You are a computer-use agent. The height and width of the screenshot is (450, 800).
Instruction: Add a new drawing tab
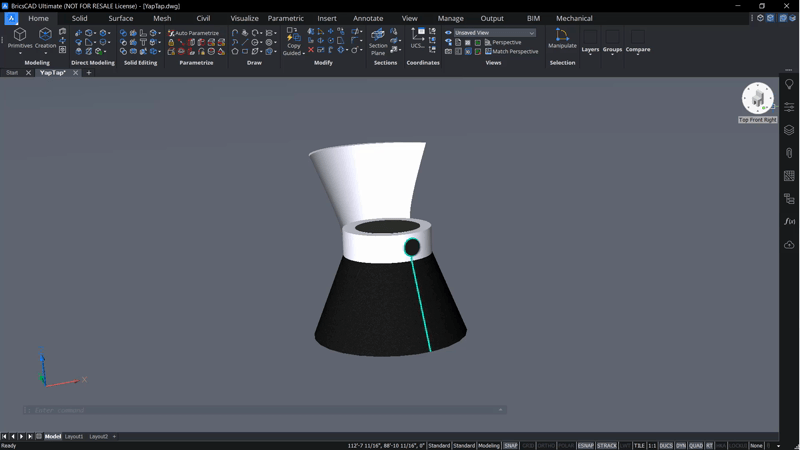(x=89, y=73)
